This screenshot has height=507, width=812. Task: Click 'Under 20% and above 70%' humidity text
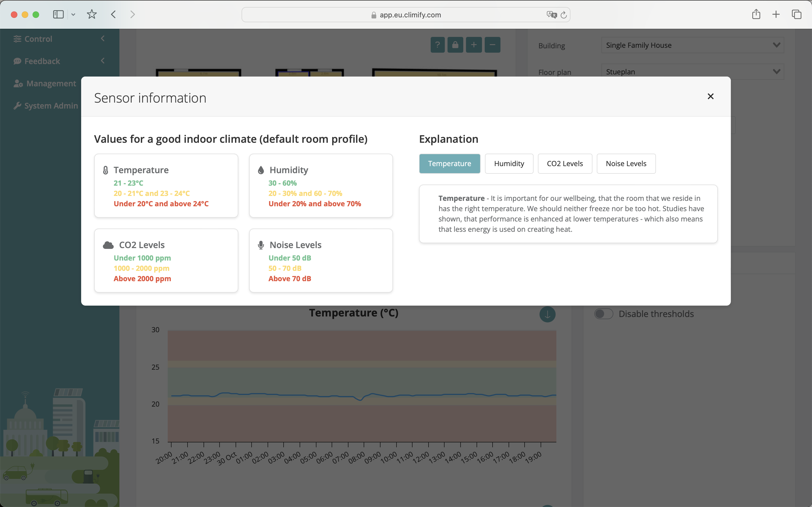tap(315, 204)
